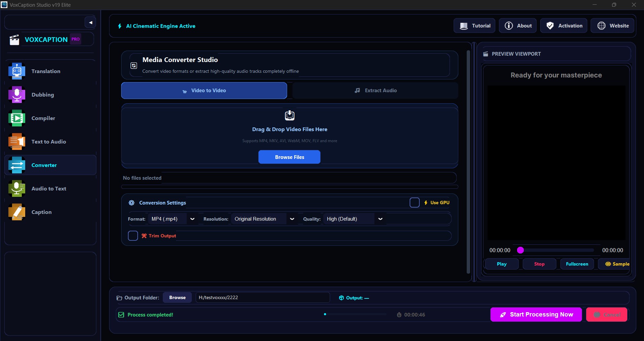
Task: Click the magenta preview seek slider handle
Action: point(520,250)
